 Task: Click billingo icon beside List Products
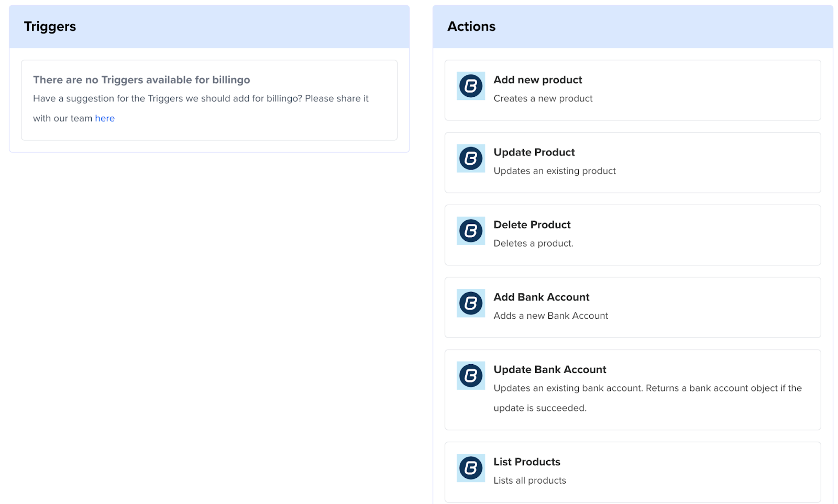coord(470,468)
